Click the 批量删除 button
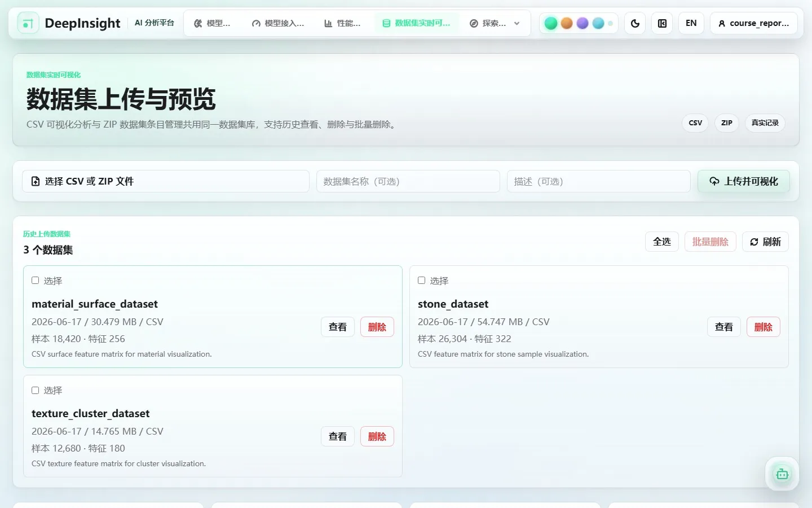This screenshot has height=508, width=812. pos(710,242)
